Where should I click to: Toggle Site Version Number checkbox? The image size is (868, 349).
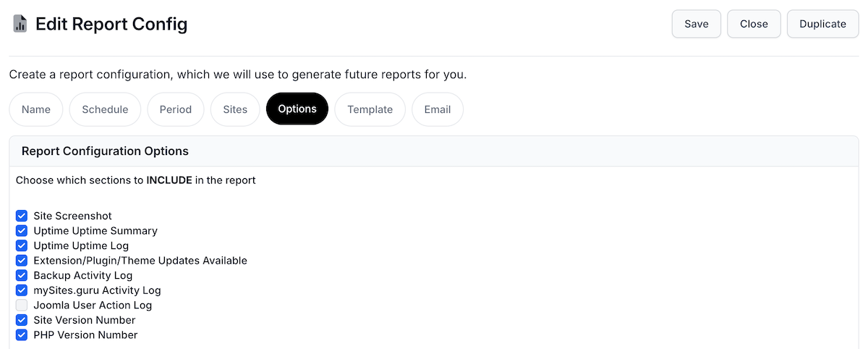(x=22, y=319)
